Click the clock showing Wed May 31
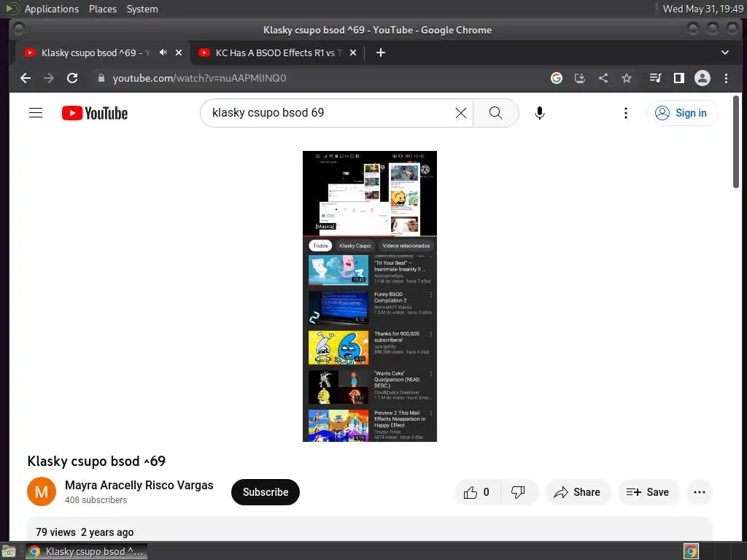 click(x=703, y=9)
